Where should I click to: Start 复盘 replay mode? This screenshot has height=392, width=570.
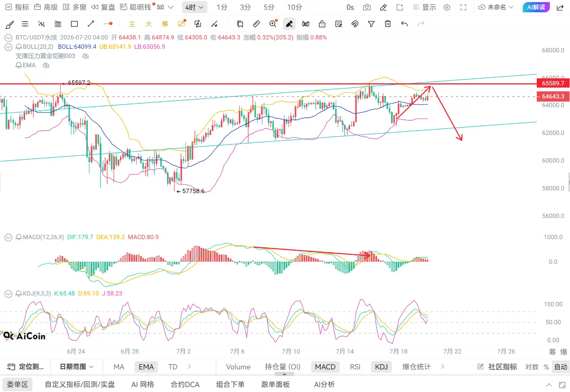tap(103, 7)
